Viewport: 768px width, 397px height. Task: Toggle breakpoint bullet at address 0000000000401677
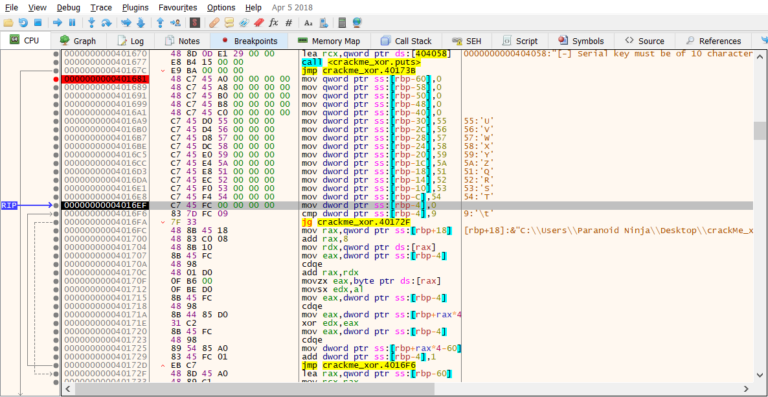[x=56, y=62]
